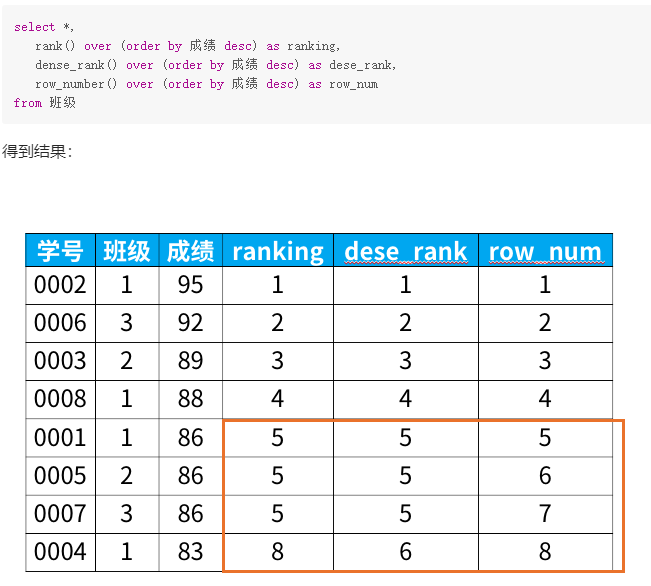Select the cell containing 0002
This screenshot has width=651, height=586.
[x=61, y=285]
